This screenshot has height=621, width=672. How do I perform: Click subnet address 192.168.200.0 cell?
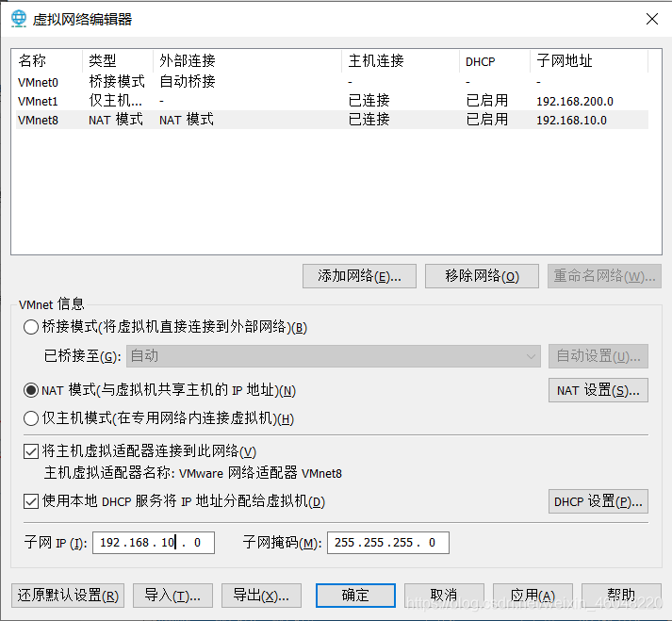pos(575,102)
